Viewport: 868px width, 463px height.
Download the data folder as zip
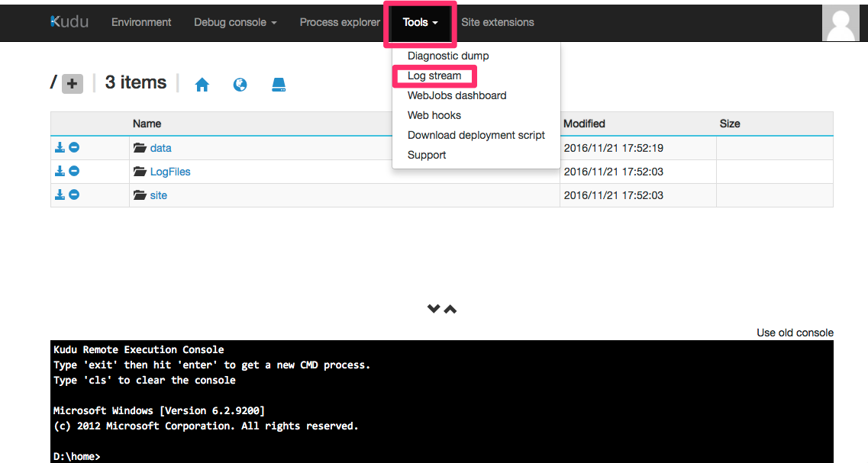coord(60,146)
